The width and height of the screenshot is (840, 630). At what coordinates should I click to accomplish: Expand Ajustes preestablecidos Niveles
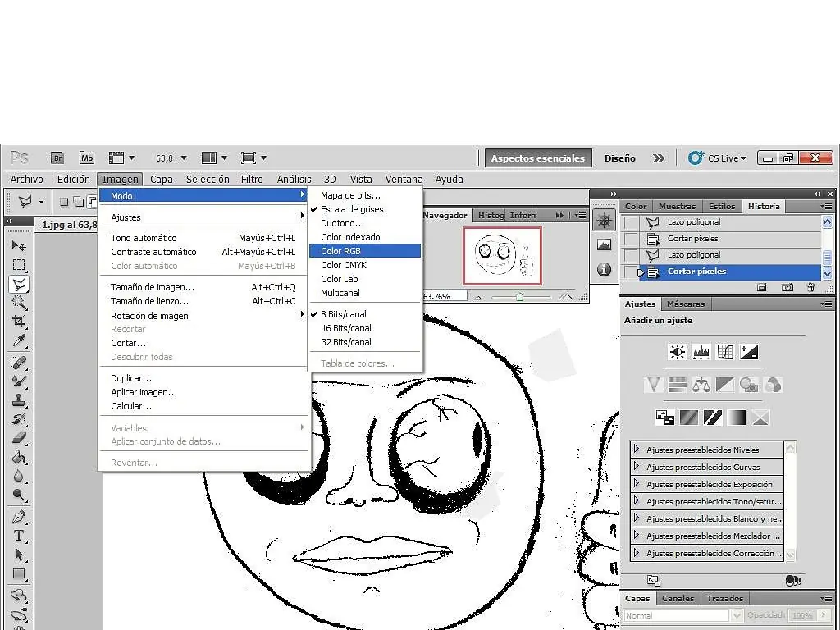637,449
